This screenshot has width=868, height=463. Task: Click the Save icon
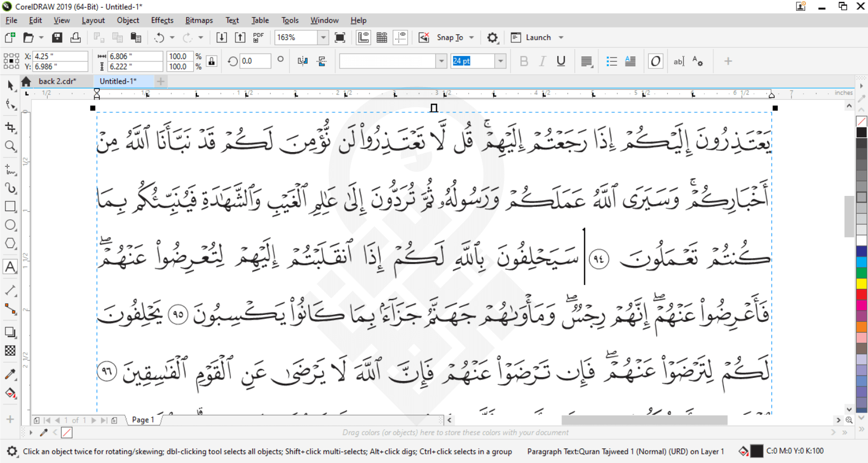[x=57, y=37]
